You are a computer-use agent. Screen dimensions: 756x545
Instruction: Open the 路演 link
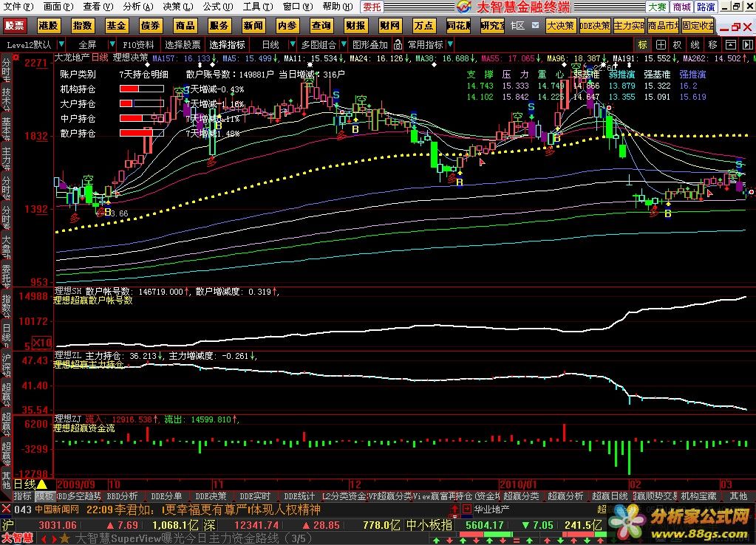click(x=706, y=7)
